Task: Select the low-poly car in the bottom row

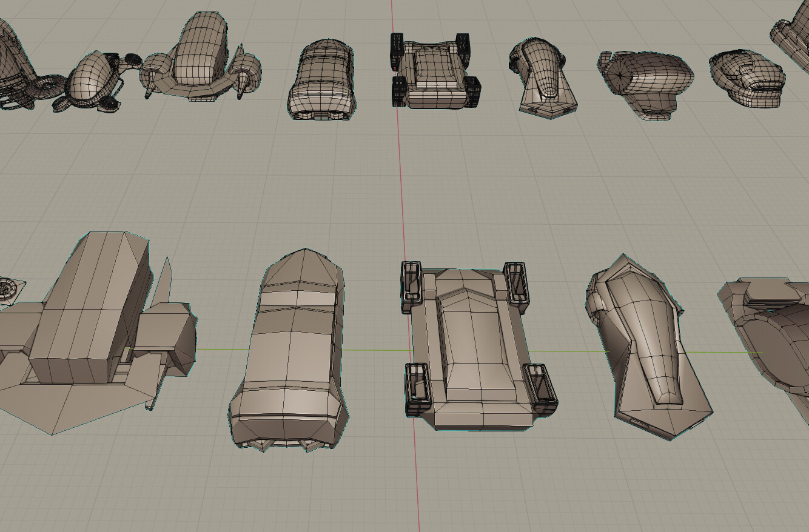Action: coord(291,345)
